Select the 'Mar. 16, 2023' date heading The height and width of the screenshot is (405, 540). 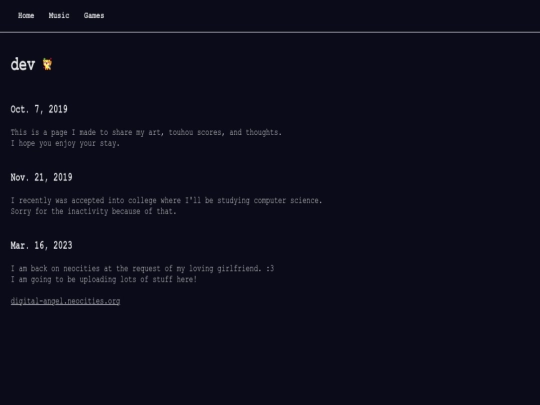pyautogui.click(x=41, y=246)
